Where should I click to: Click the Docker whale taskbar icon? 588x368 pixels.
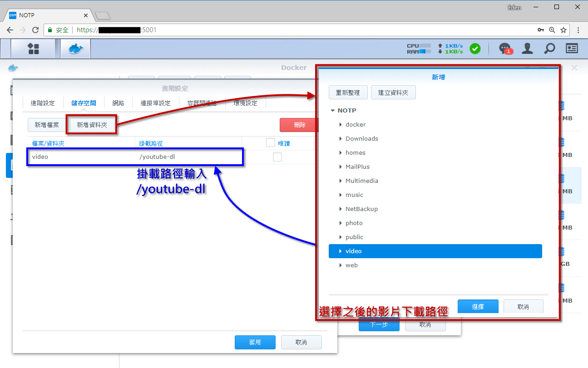pos(75,49)
